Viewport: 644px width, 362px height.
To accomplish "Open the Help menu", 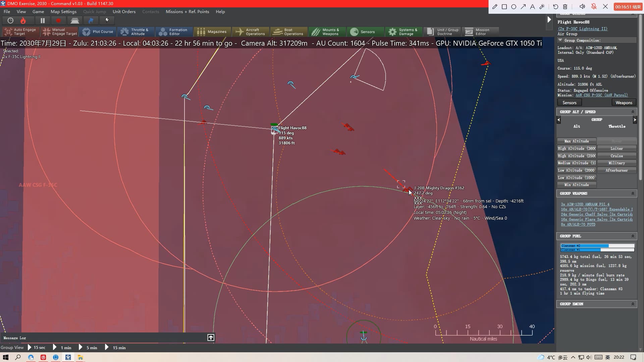I will click(220, 11).
